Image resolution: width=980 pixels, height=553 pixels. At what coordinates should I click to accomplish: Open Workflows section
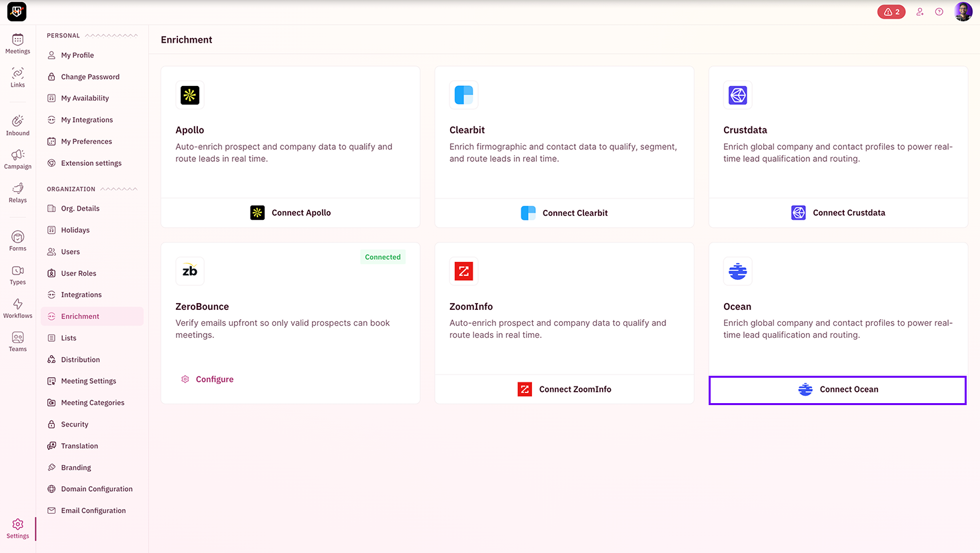(17, 308)
